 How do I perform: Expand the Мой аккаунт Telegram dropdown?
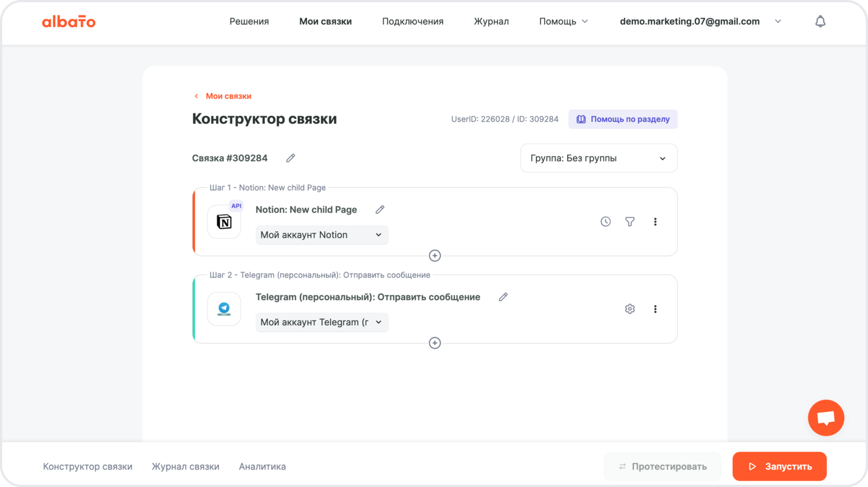click(322, 322)
